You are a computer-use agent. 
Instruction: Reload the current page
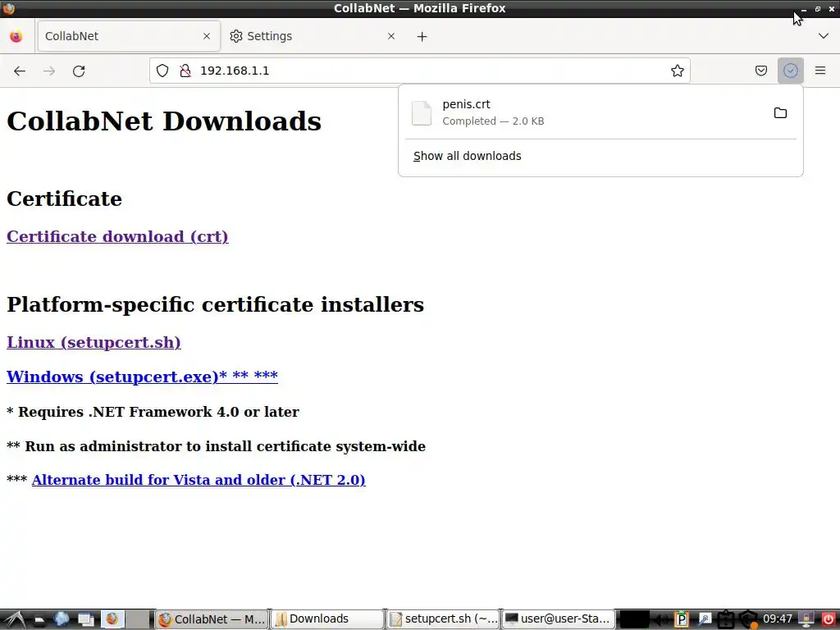(x=79, y=71)
